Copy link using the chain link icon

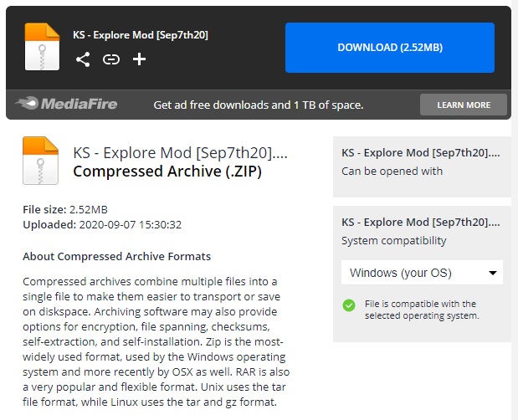point(111,59)
